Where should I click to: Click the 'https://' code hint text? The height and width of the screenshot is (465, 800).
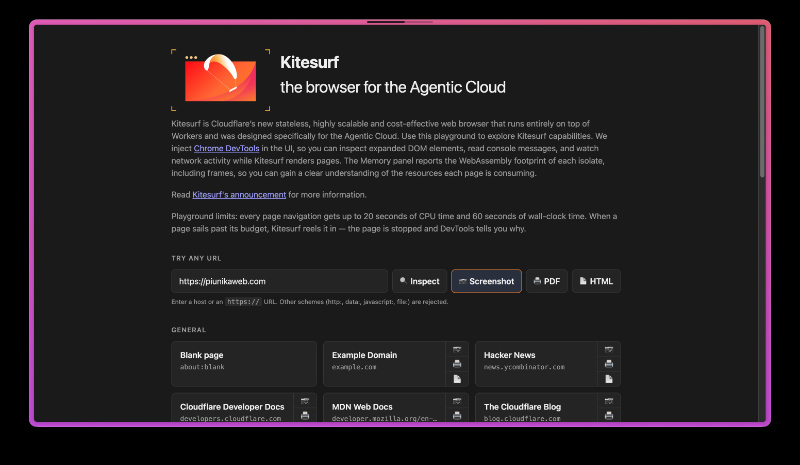click(x=243, y=302)
